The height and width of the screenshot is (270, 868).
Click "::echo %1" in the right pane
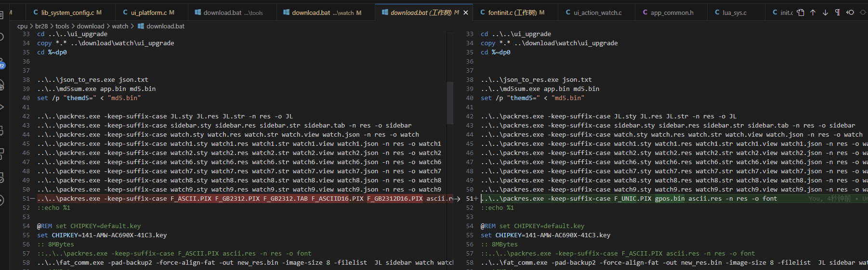497,207
